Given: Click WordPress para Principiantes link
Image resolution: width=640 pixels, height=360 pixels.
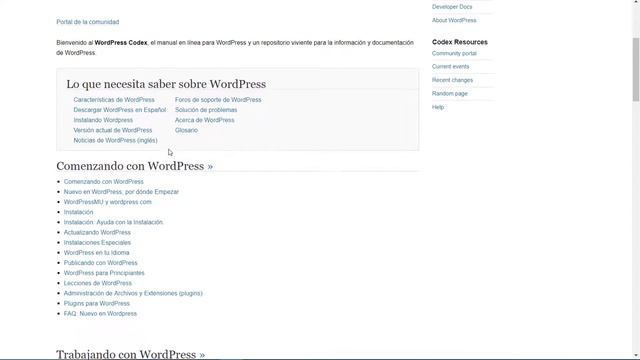Looking at the screenshot, I should [x=104, y=273].
